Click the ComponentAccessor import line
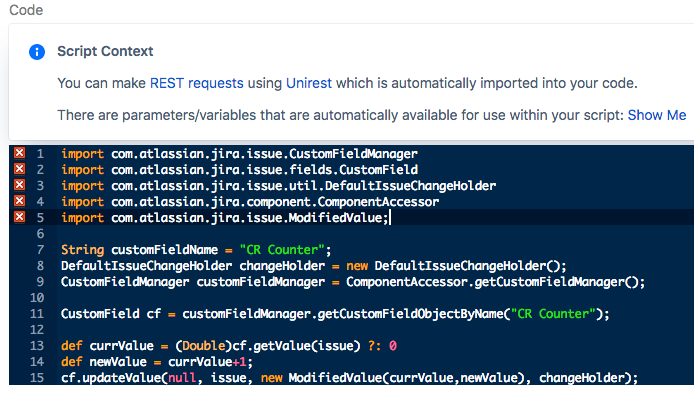694x396 pixels. pyautogui.click(x=250, y=202)
